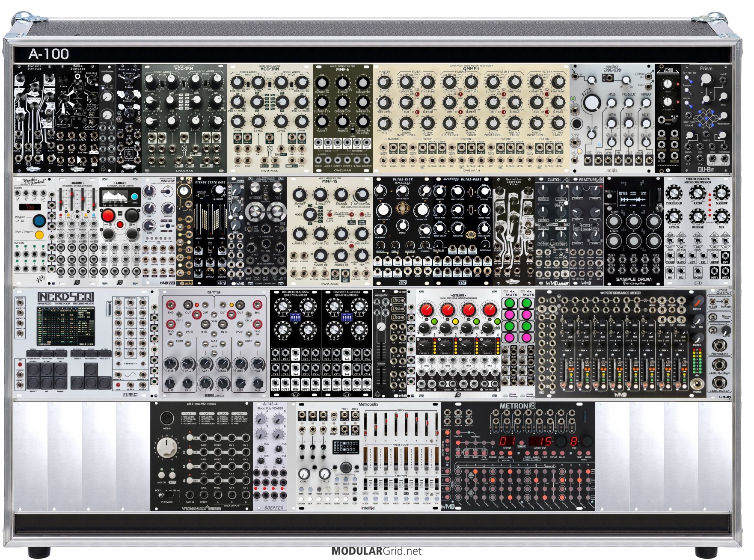Flip the Response switch on Steady State Gate
Viewport: 754px width, 560px height.
202,196
